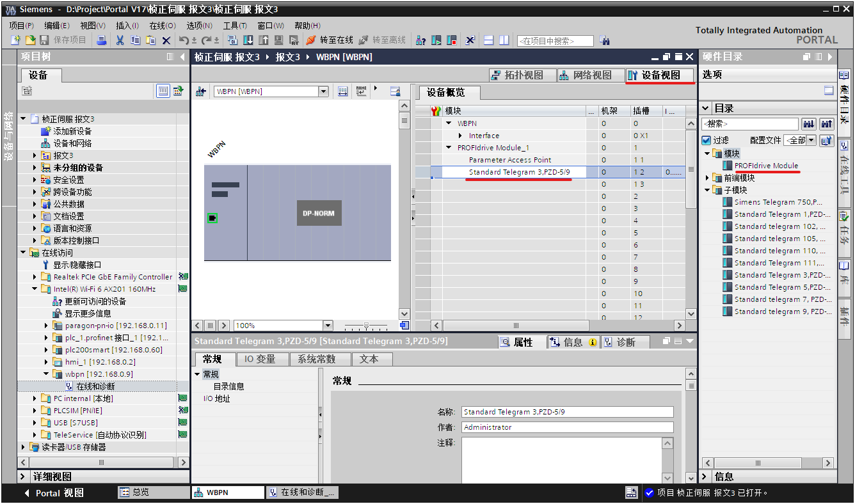Click the device view zoom slider

(x=366, y=326)
